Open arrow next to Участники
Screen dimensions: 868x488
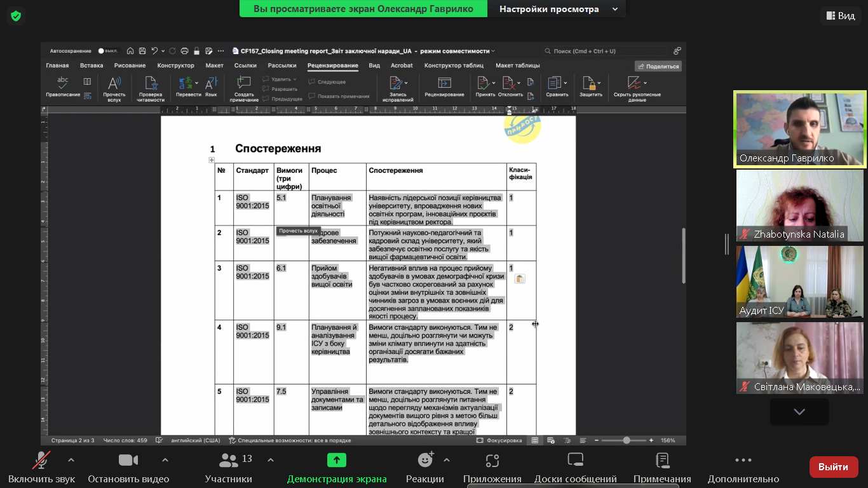pos(271,460)
